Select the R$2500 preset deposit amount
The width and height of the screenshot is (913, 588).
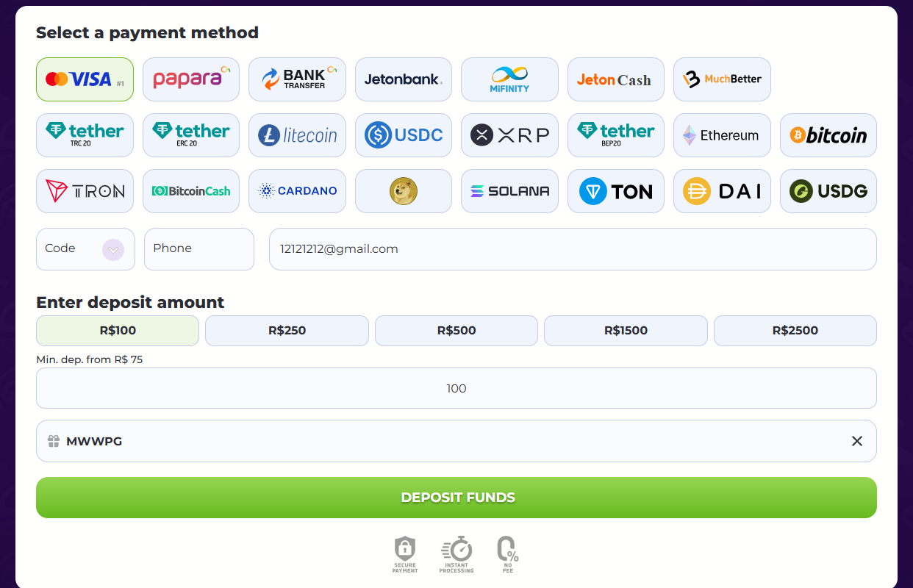[795, 331]
